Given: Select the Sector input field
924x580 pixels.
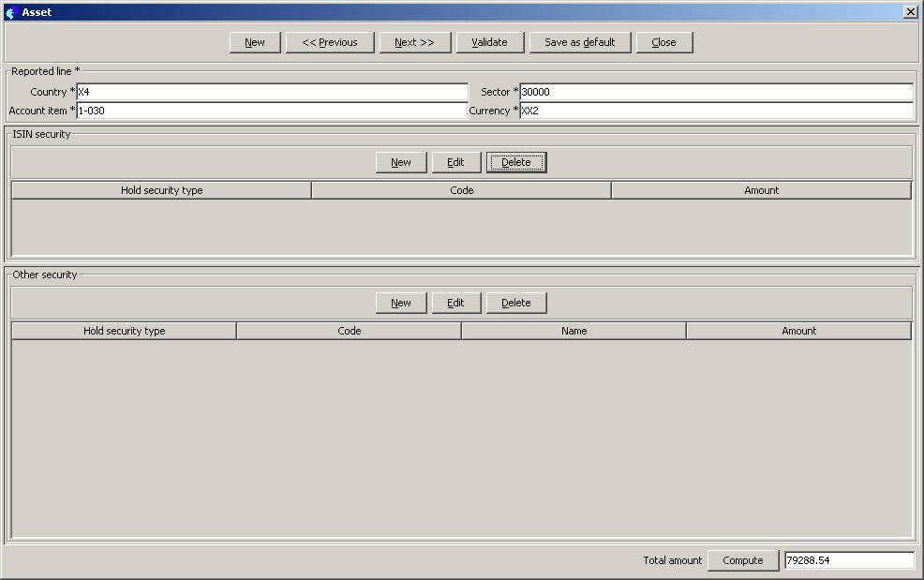Looking at the screenshot, I should (716, 92).
